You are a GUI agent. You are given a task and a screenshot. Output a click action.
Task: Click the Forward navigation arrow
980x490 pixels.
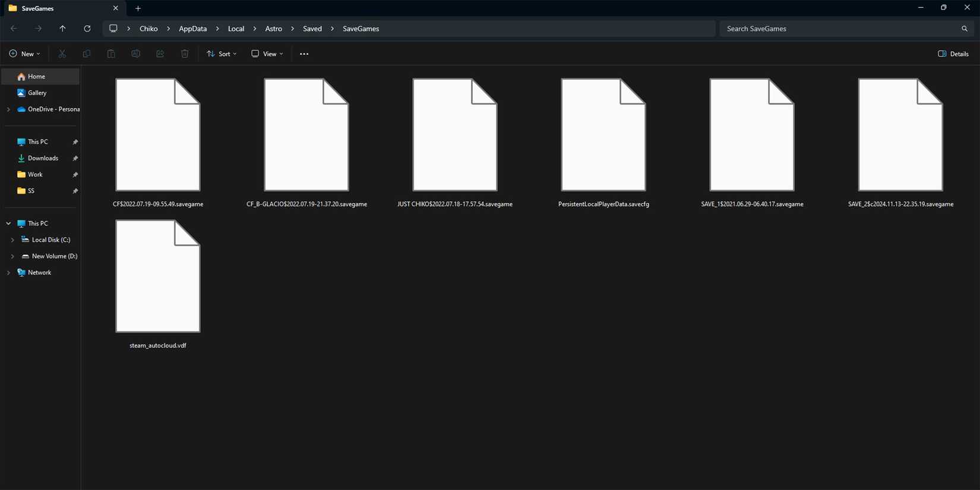click(38, 29)
